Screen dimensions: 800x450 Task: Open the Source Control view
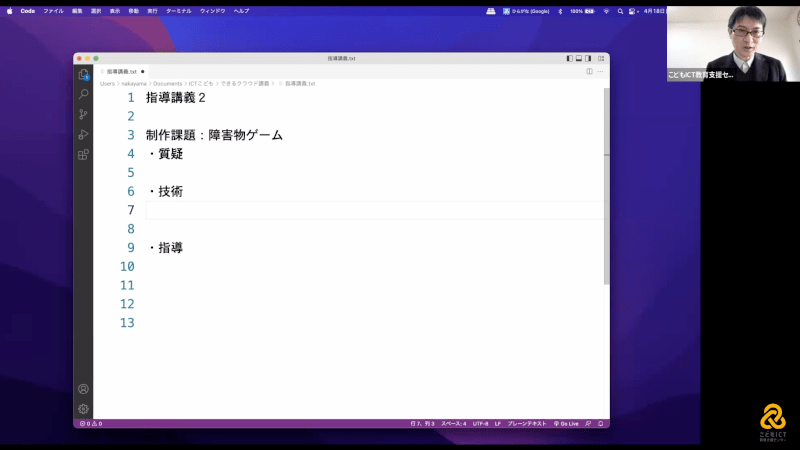coord(83,114)
